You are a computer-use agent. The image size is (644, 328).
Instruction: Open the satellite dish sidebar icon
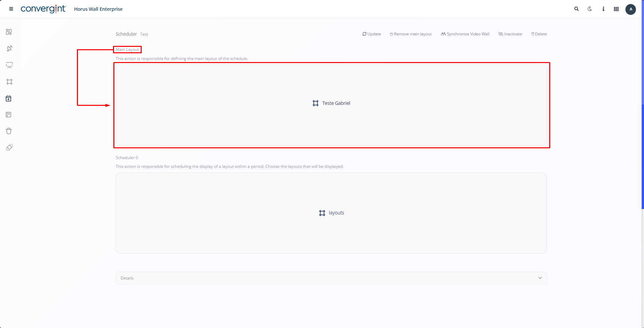click(9, 48)
